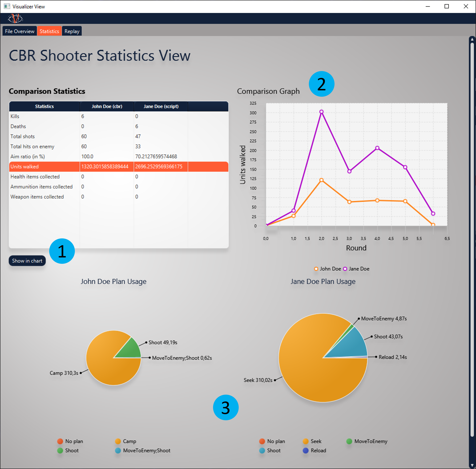
Task: Select the Aim ratio (in %) row
Action: click(118, 157)
